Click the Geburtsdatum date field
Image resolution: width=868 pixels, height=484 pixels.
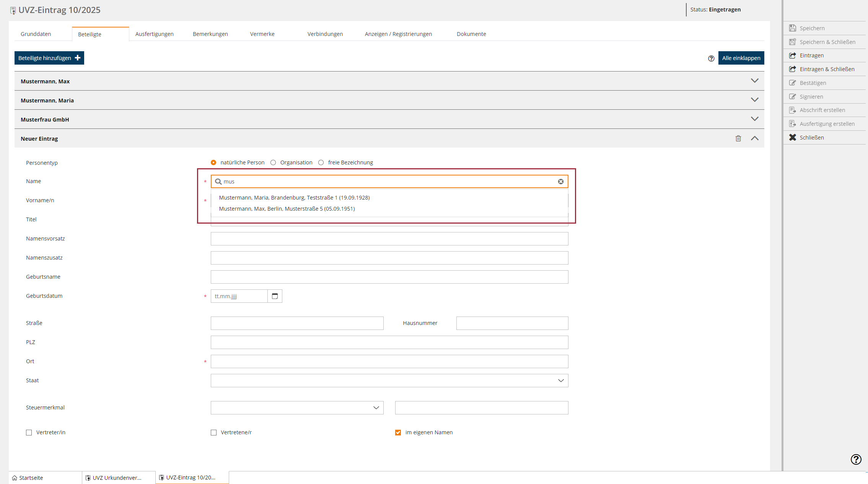tap(239, 296)
